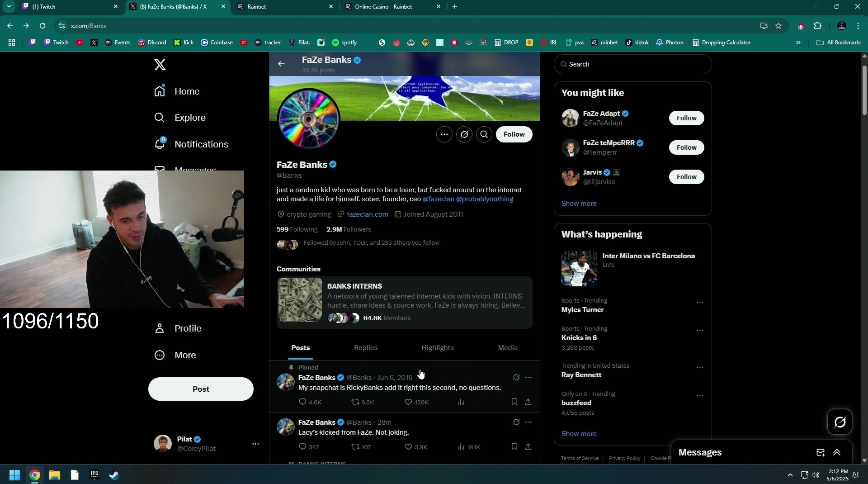Bookmark this page with star icon

tap(778, 26)
